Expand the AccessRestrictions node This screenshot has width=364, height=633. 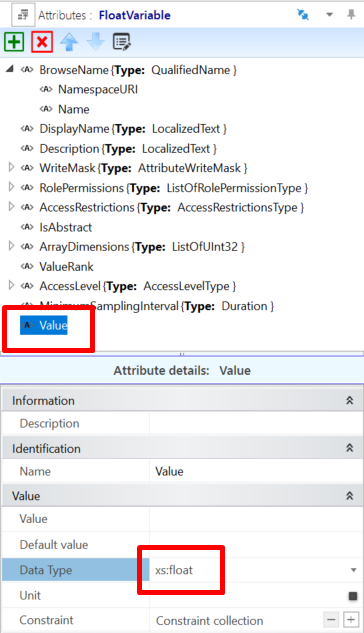[11, 207]
